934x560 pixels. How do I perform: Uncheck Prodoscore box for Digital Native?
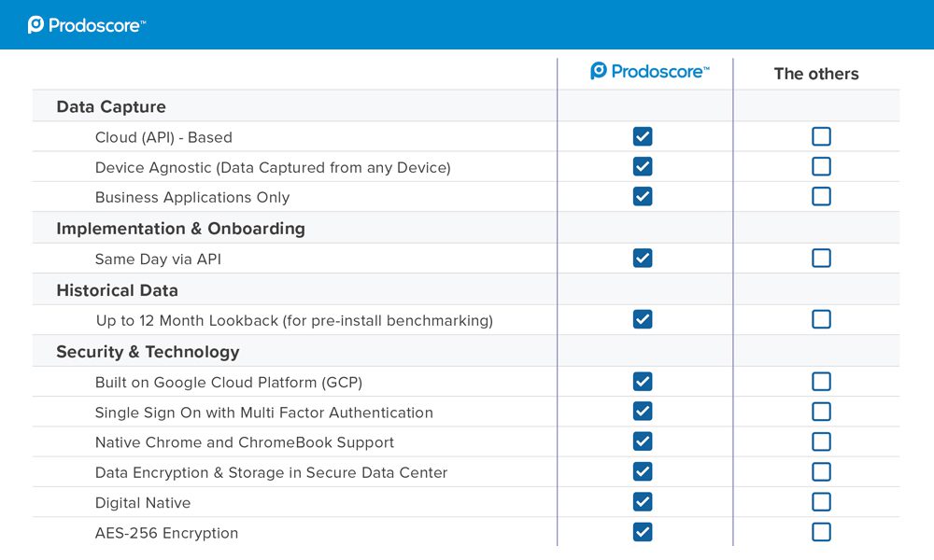(x=643, y=502)
